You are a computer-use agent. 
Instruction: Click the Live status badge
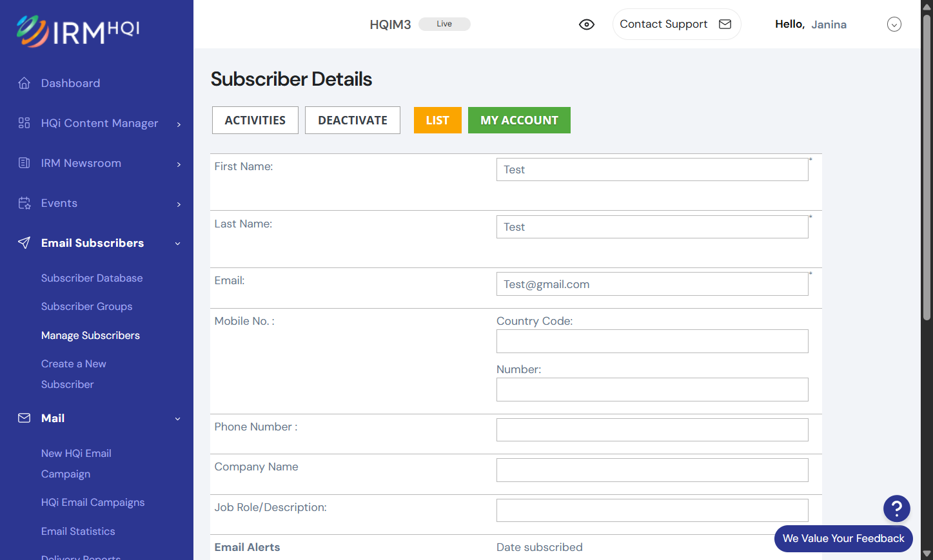444,24
